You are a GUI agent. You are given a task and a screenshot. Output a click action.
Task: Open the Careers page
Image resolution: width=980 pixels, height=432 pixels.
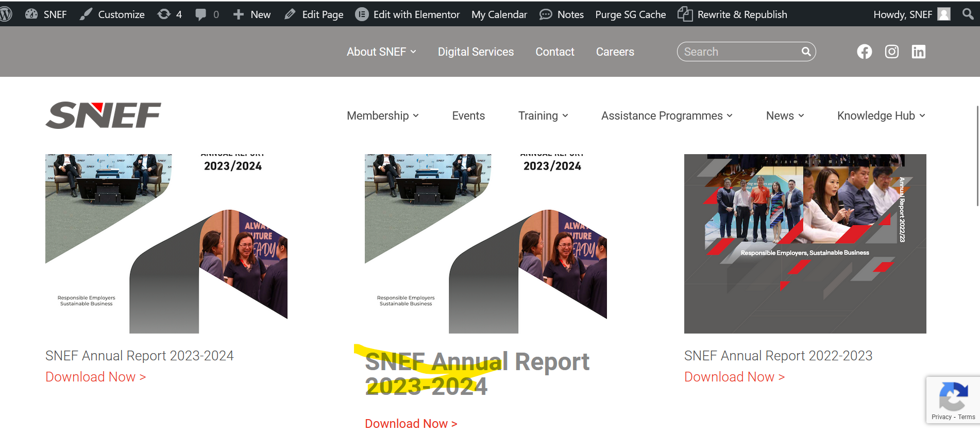615,52
